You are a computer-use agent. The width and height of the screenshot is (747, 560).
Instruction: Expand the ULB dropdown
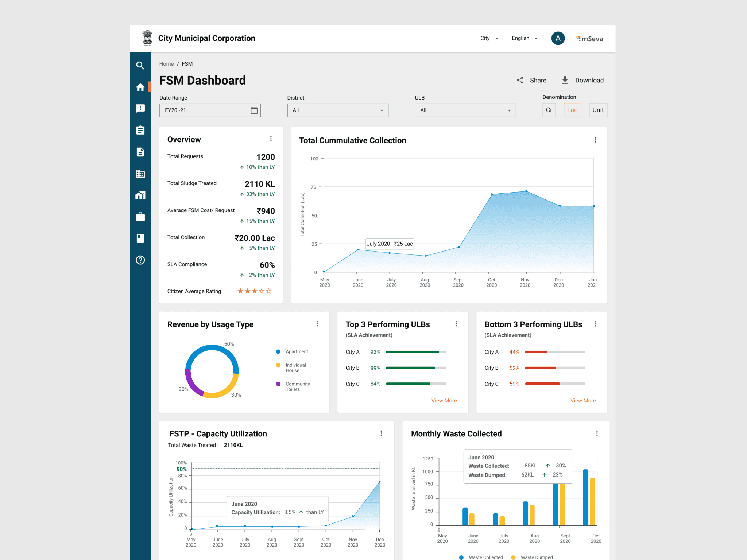tap(465, 110)
